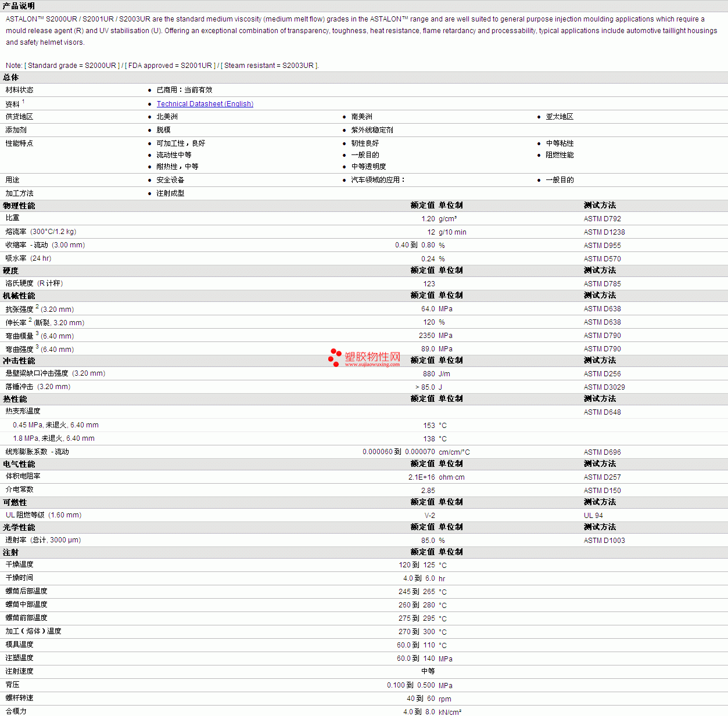The width and height of the screenshot is (728, 716).
Task: Select the 南美洲 region entry
Action: [361, 117]
